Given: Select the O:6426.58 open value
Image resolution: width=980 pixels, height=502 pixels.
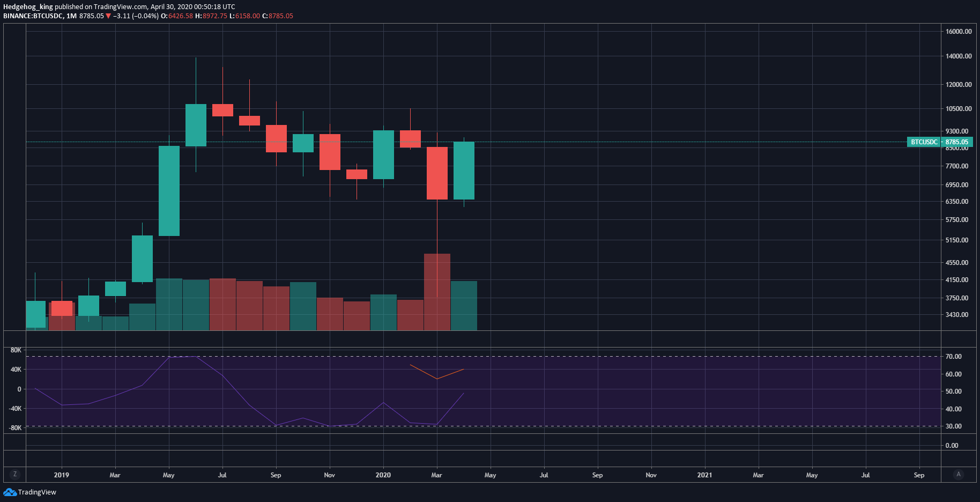Looking at the screenshot, I should tap(177, 16).
